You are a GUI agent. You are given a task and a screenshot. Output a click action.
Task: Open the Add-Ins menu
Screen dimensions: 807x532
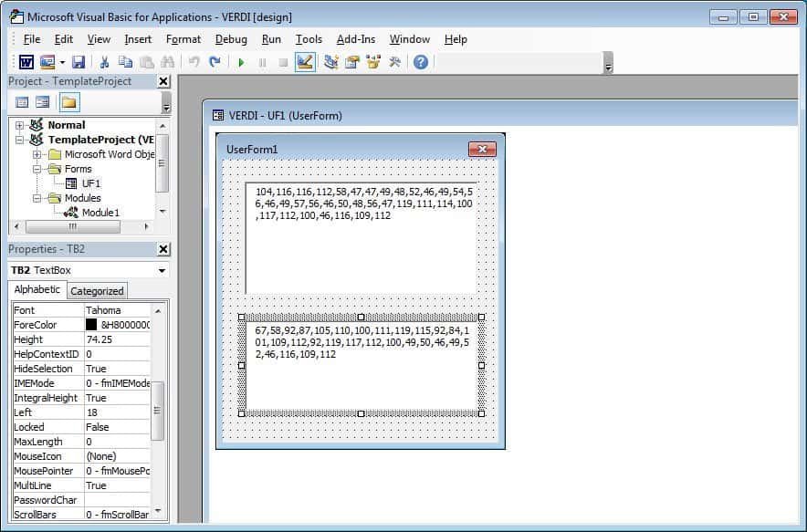coord(356,39)
